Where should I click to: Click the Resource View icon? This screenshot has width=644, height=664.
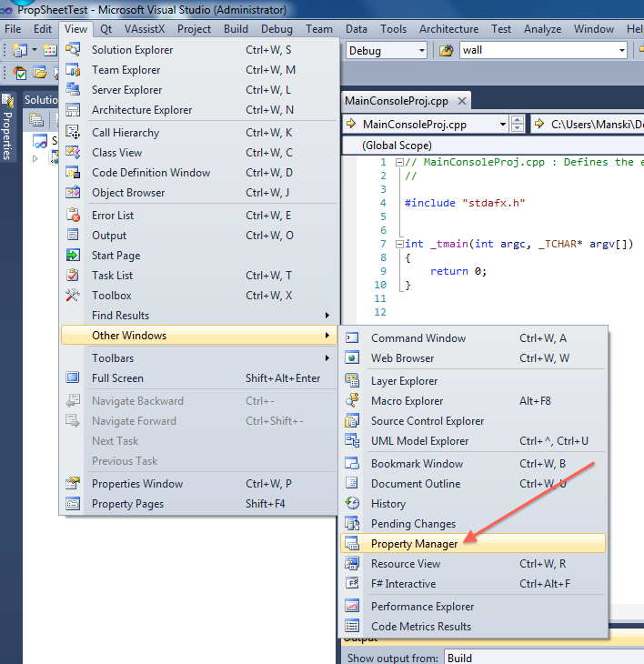point(352,564)
